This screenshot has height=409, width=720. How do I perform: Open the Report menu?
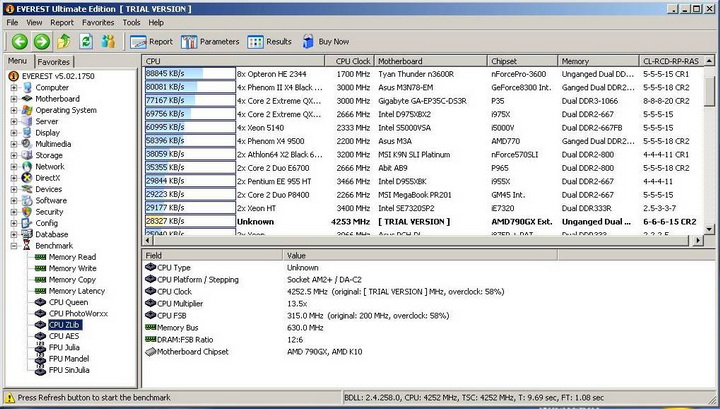[x=62, y=22]
